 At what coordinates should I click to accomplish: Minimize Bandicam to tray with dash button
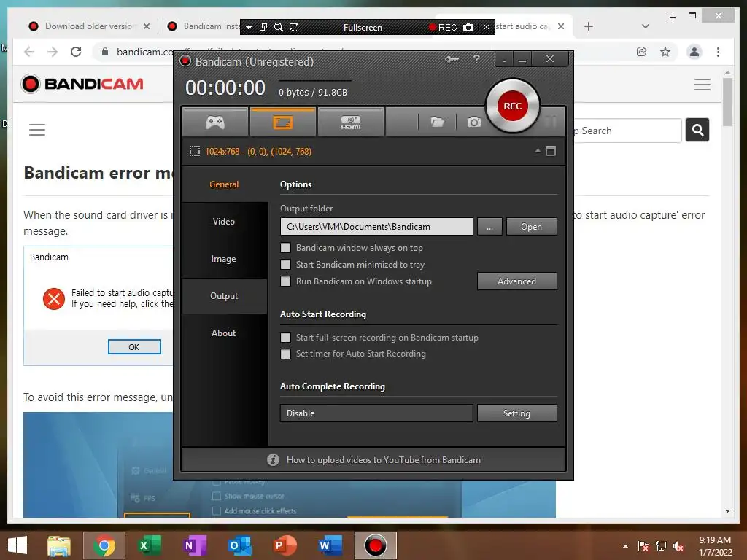tap(503, 60)
